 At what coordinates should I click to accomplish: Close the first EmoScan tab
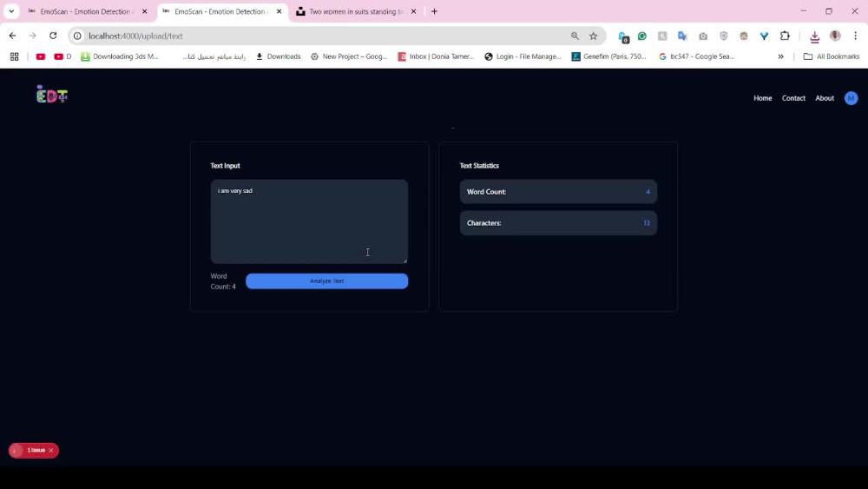coord(144,11)
